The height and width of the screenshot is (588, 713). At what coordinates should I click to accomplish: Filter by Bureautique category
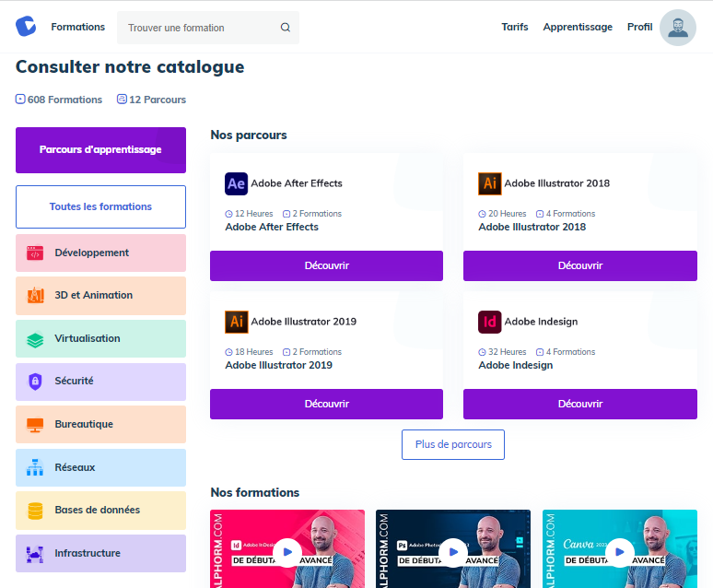tap(101, 425)
